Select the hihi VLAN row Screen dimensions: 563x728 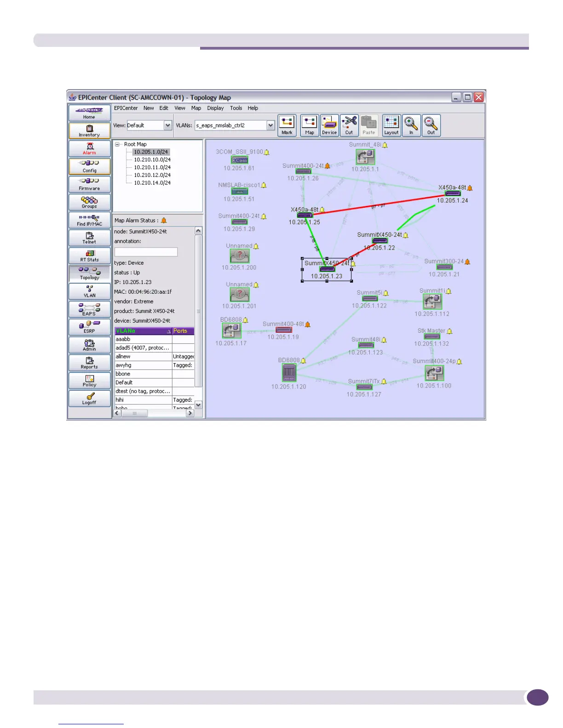click(155, 400)
